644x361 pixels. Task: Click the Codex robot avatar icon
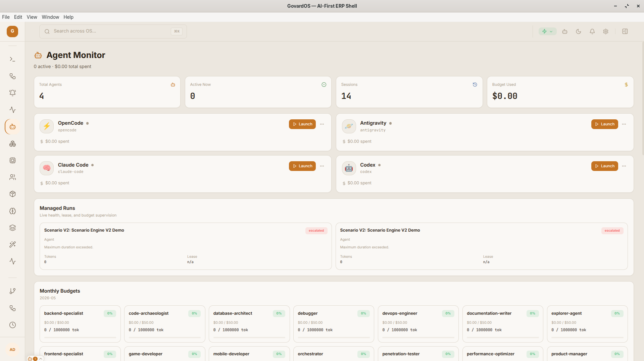pos(349,168)
